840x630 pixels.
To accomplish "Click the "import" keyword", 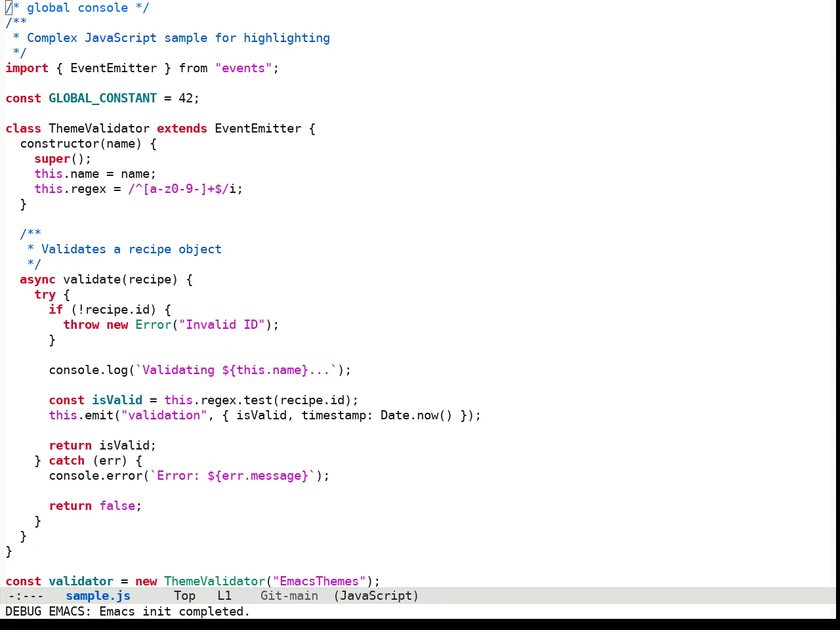I will click(27, 68).
